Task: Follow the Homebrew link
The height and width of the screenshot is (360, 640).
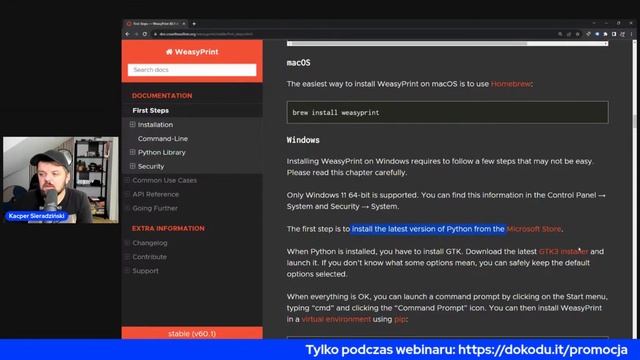Action: (511, 84)
